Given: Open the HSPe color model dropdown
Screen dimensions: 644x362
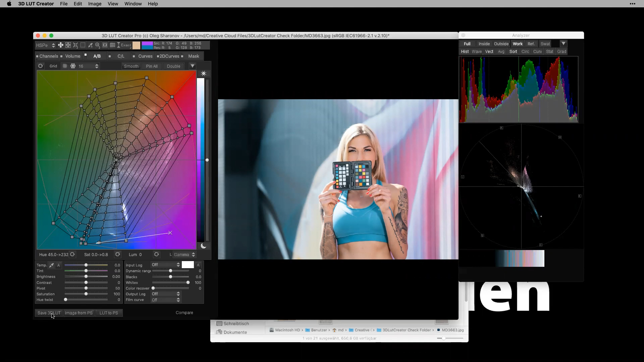Looking at the screenshot, I should (x=46, y=45).
